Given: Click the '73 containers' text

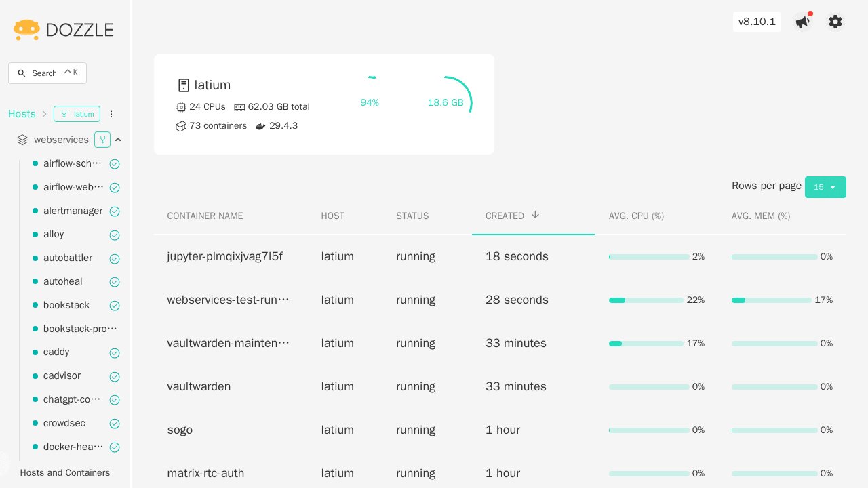Looking at the screenshot, I should tap(218, 126).
